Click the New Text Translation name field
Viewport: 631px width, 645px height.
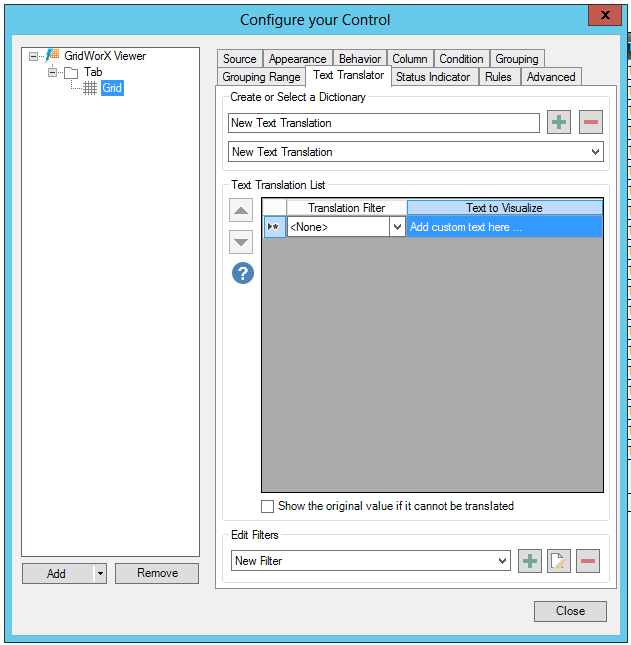pos(384,123)
